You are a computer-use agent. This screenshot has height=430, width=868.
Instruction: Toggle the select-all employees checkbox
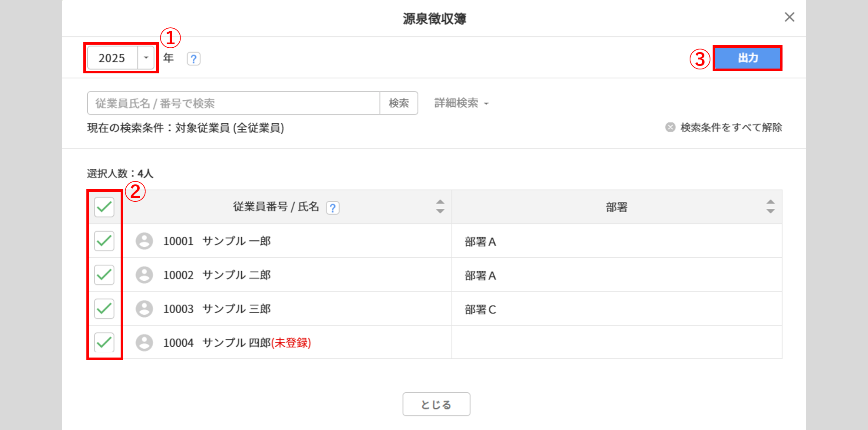104,207
